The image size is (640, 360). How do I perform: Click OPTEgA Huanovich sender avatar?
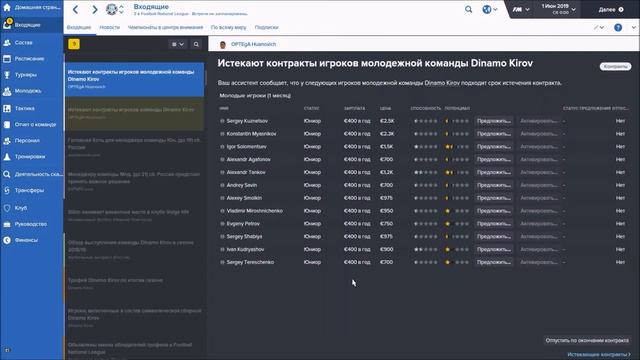(222, 44)
